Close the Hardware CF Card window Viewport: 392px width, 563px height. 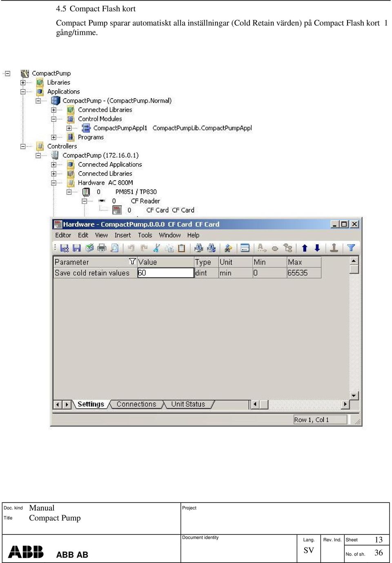[354, 224]
